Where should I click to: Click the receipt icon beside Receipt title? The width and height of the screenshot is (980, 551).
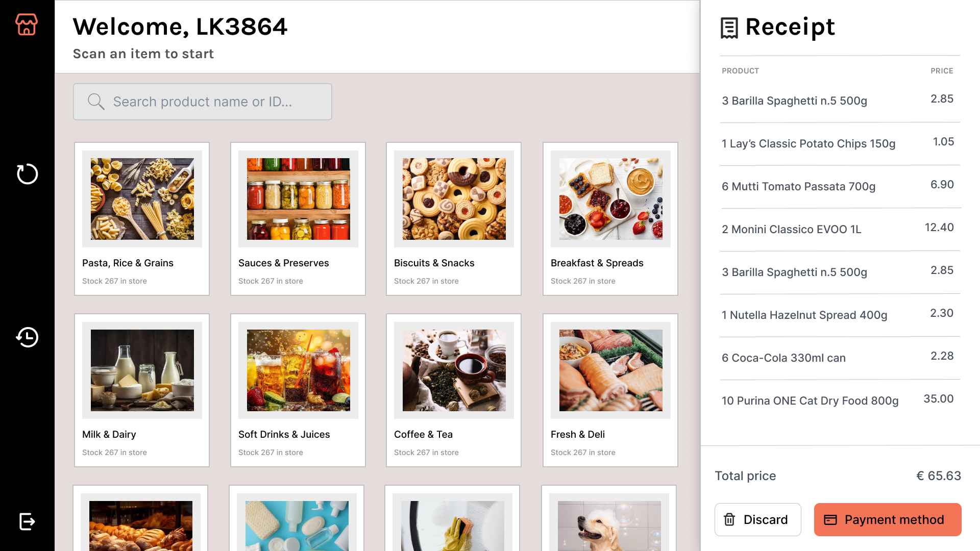729,28
